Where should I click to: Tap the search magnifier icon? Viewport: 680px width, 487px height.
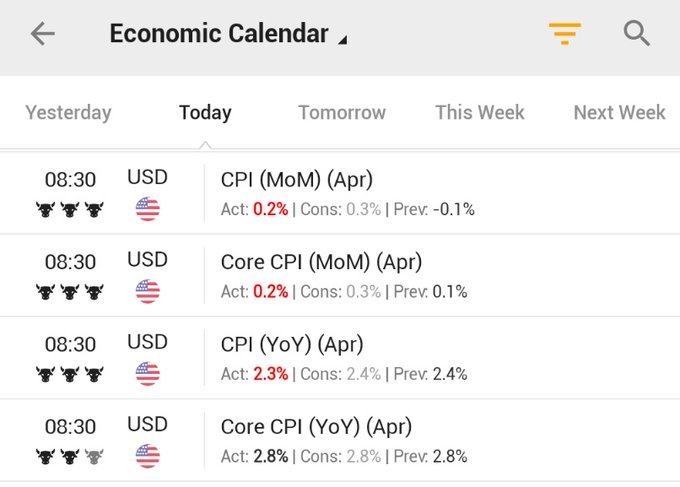637,34
